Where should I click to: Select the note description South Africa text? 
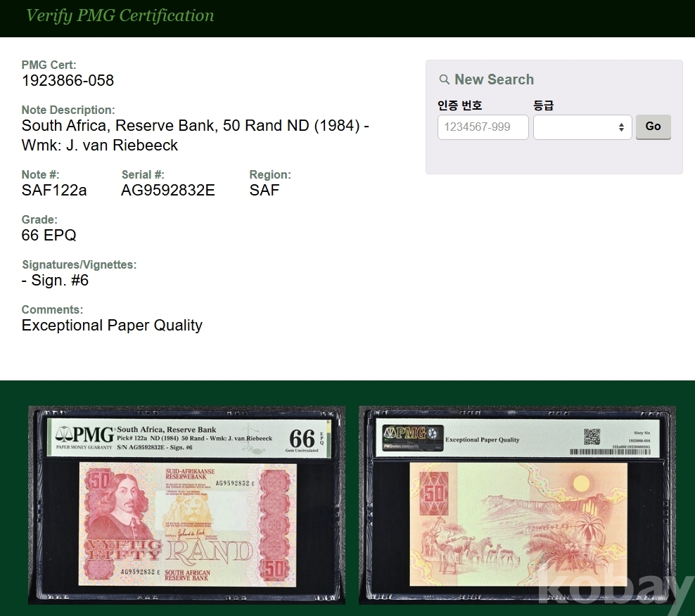(x=196, y=135)
